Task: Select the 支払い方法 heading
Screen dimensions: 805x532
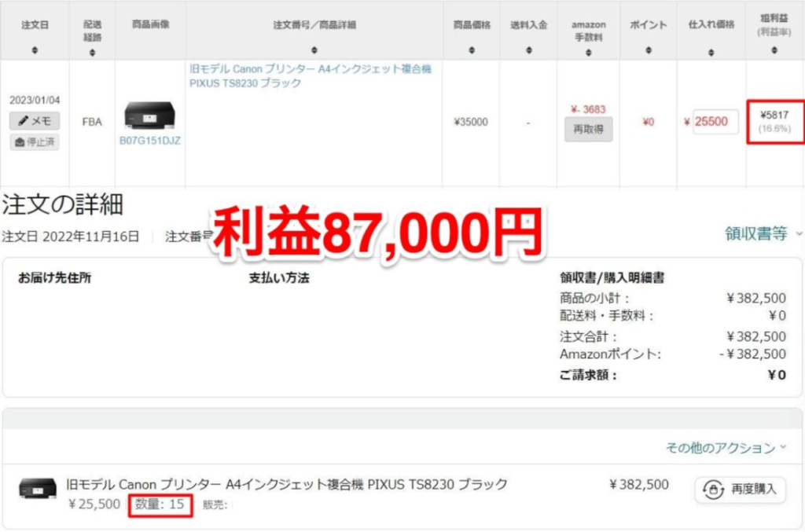Action: 279,278
